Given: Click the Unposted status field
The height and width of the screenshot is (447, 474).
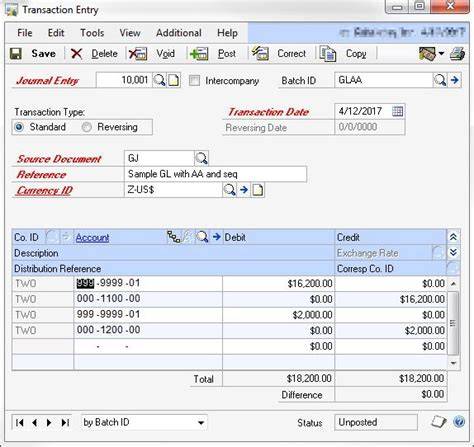Looking at the screenshot, I should (376, 422).
